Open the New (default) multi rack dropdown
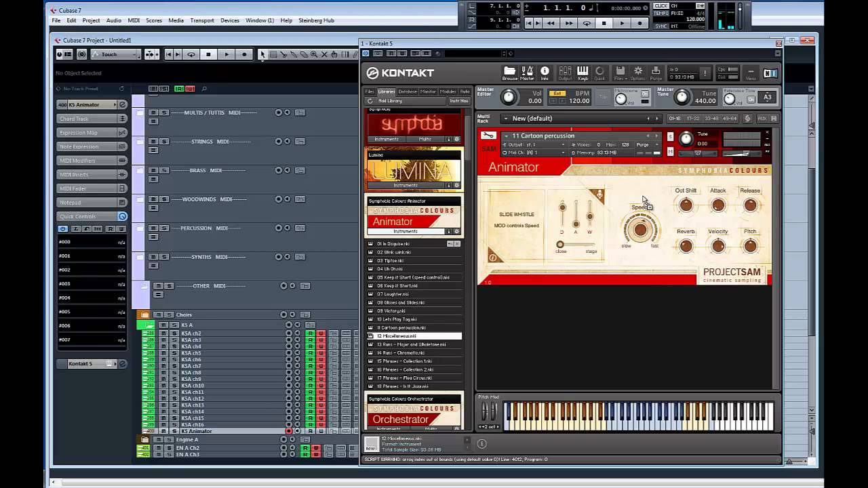The image size is (868, 488). tap(582, 119)
